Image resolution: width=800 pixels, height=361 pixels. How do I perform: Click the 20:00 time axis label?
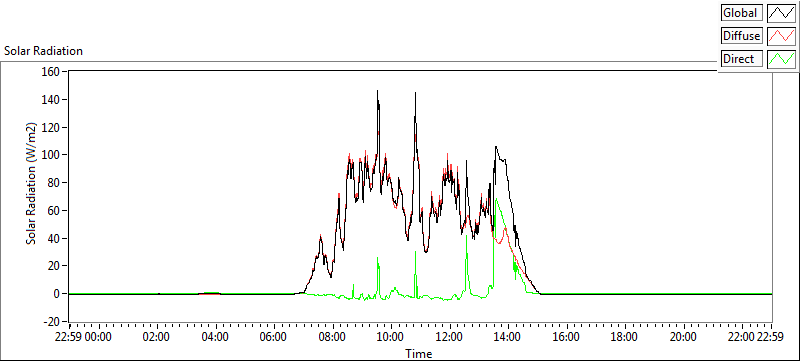pyautogui.click(x=684, y=336)
